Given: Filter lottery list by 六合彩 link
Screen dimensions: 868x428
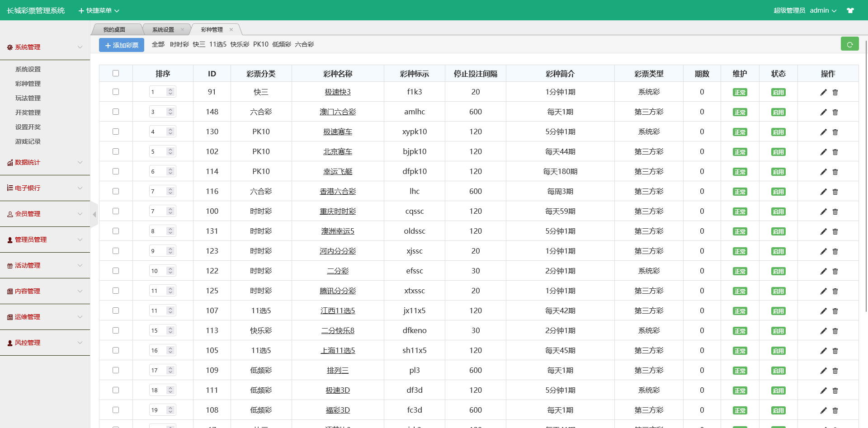Looking at the screenshot, I should pyautogui.click(x=304, y=44).
